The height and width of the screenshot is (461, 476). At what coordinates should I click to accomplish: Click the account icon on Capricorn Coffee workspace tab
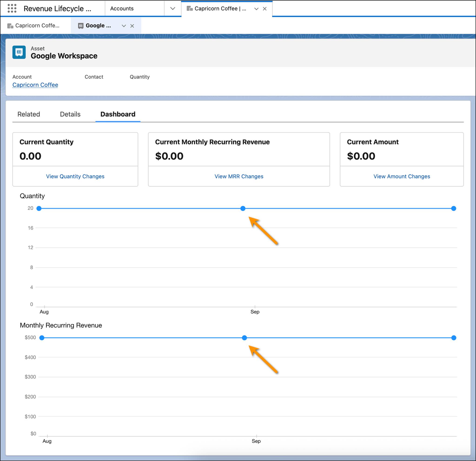(189, 9)
